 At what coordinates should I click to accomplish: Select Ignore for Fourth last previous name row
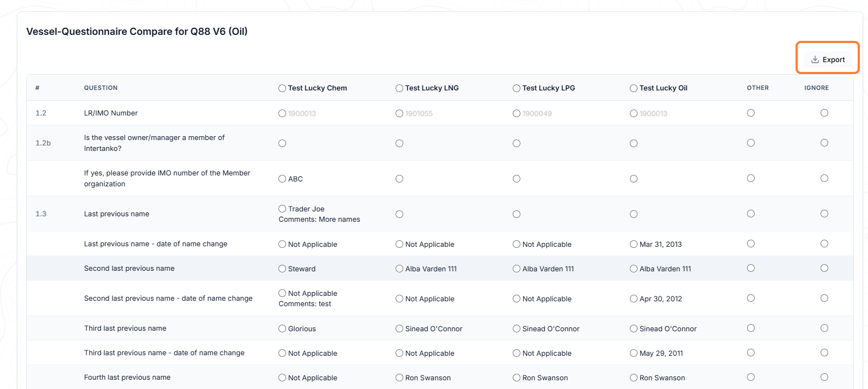tap(824, 377)
